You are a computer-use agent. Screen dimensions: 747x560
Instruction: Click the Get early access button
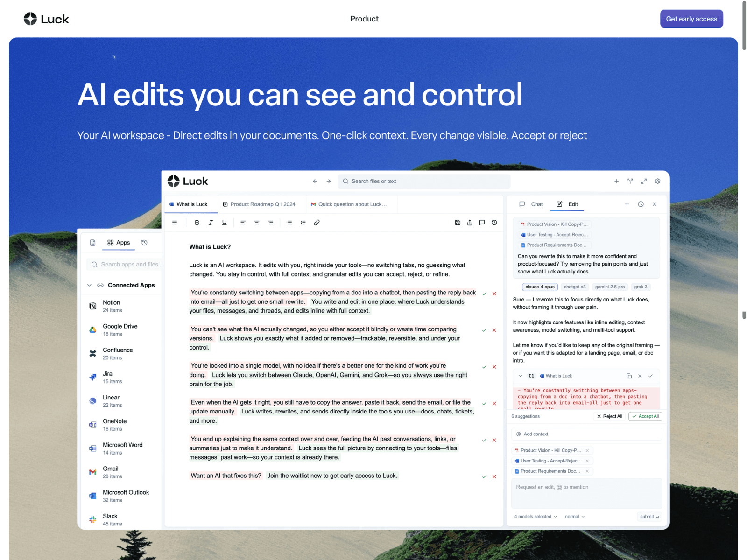(x=691, y=19)
